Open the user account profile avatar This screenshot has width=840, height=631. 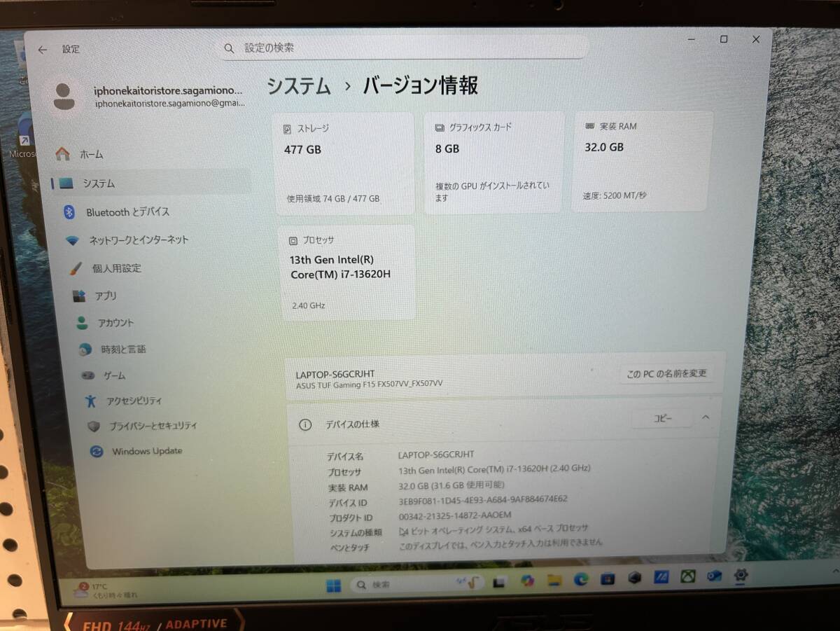coord(64,97)
